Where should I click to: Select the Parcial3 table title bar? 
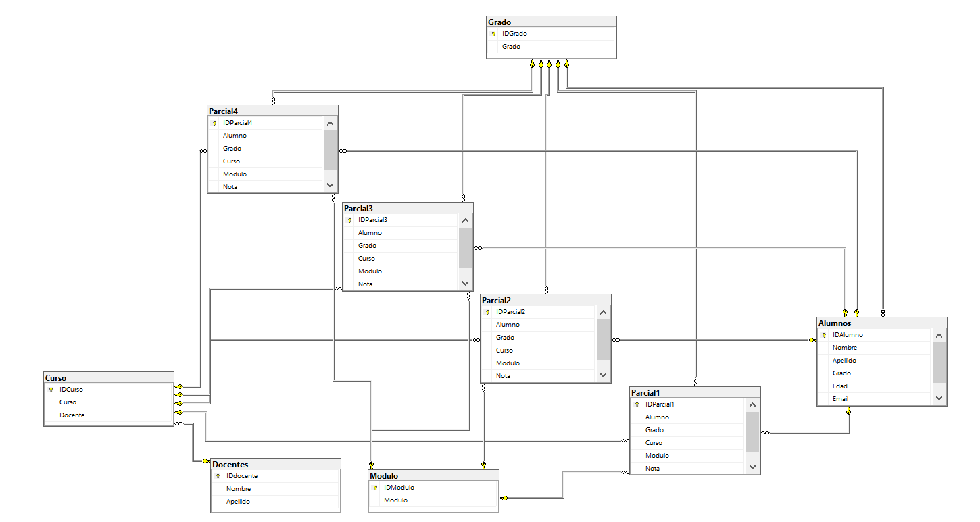point(408,209)
